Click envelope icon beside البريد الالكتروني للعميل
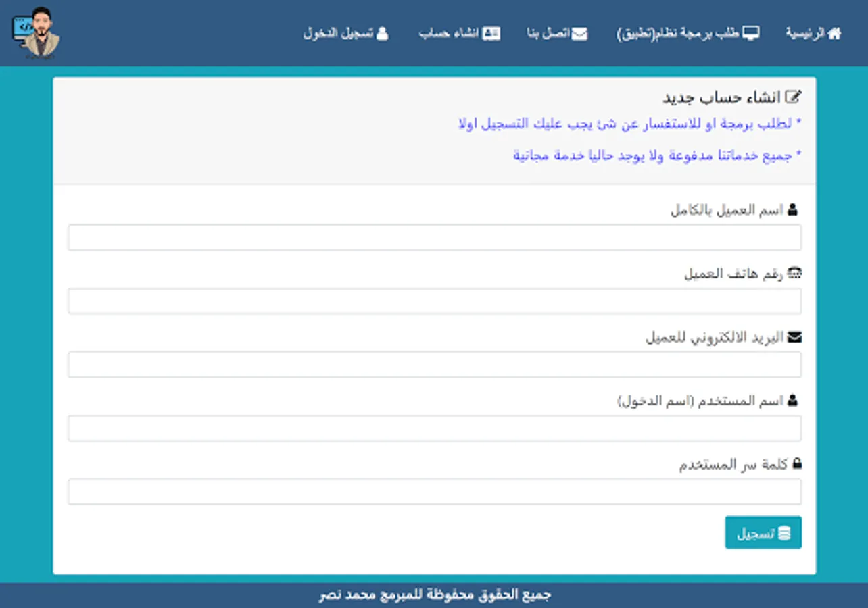This screenshot has width=868, height=608. 794,336
